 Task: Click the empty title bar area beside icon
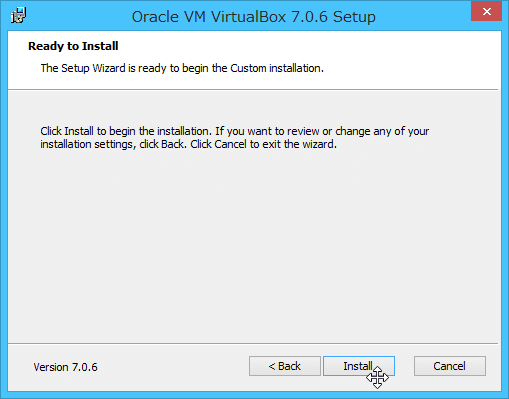click(x=77, y=16)
